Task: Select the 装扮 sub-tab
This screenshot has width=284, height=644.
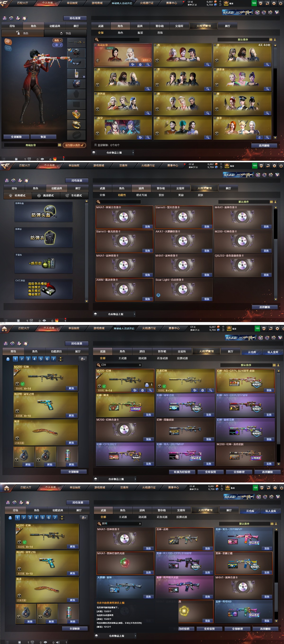Action: [x=161, y=195]
